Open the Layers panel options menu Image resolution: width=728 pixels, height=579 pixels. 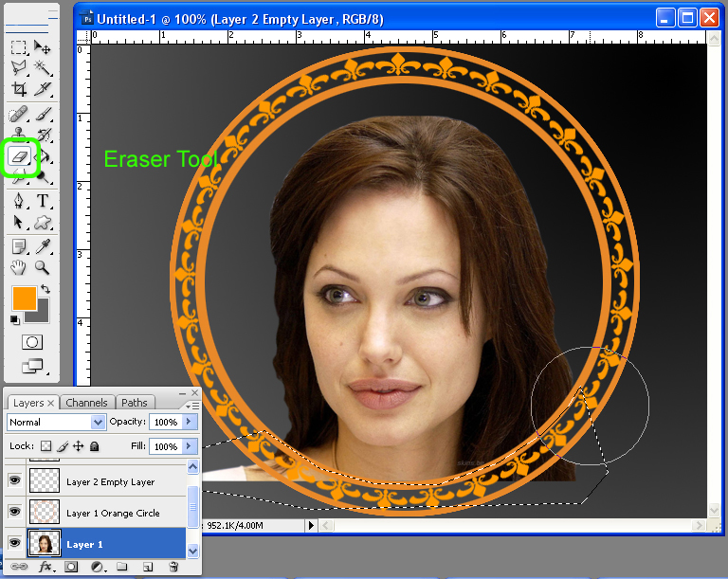click(x=192, y=407)
